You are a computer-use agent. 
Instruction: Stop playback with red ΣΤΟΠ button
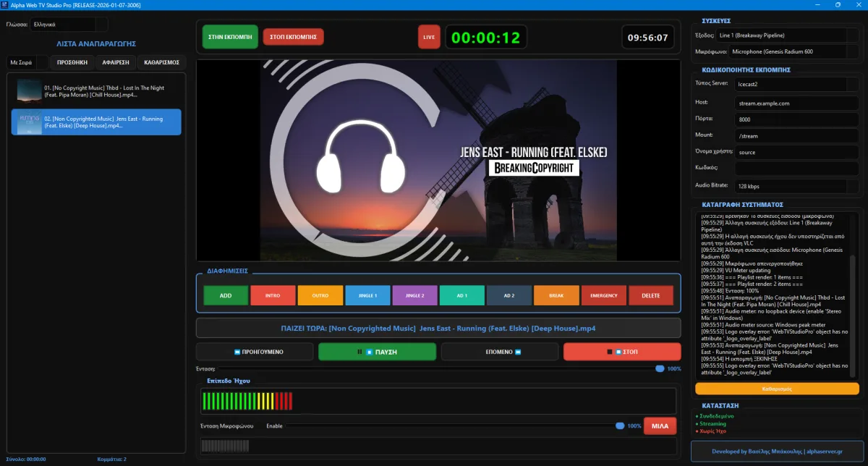(622, 352)
